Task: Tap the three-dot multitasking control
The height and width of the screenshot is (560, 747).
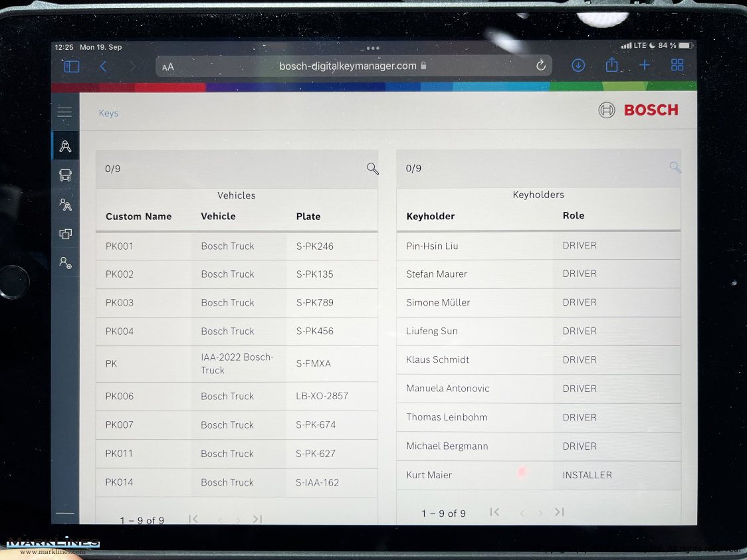Action: click(373, 48)
